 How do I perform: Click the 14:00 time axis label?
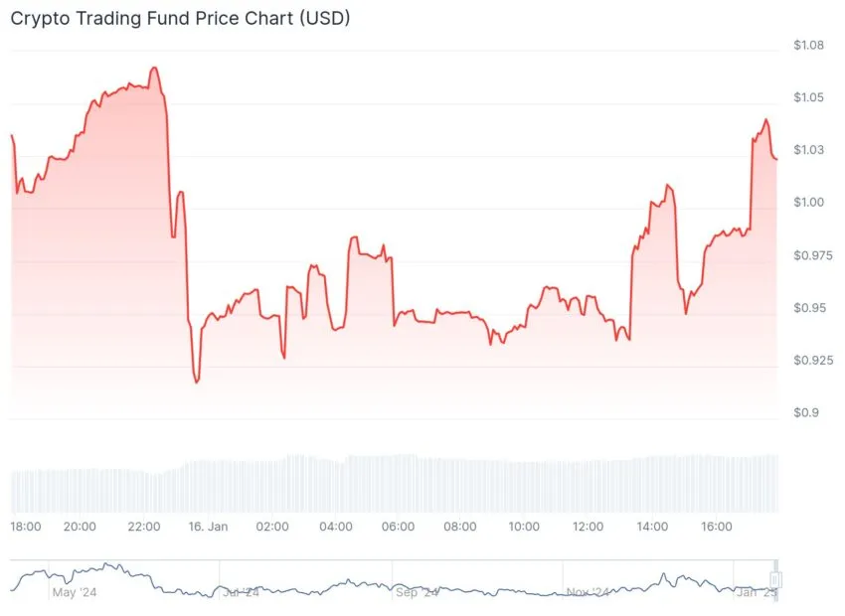(652, 527)
